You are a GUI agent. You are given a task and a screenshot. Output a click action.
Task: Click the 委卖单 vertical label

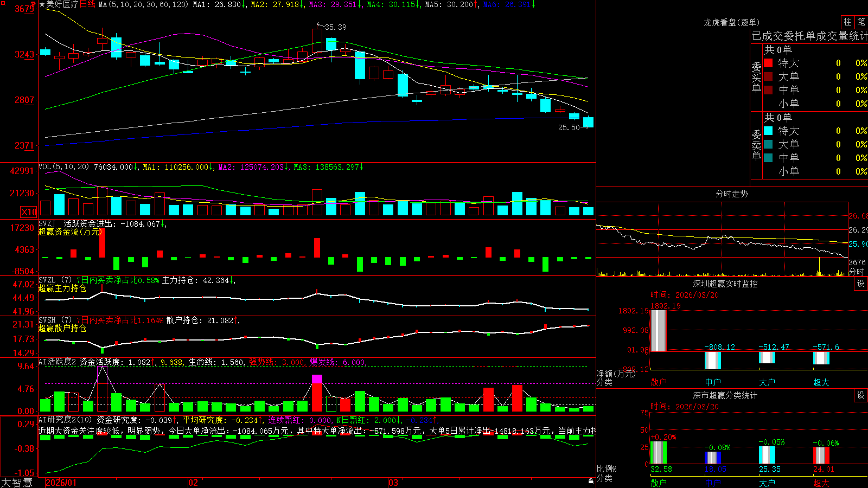756,145
